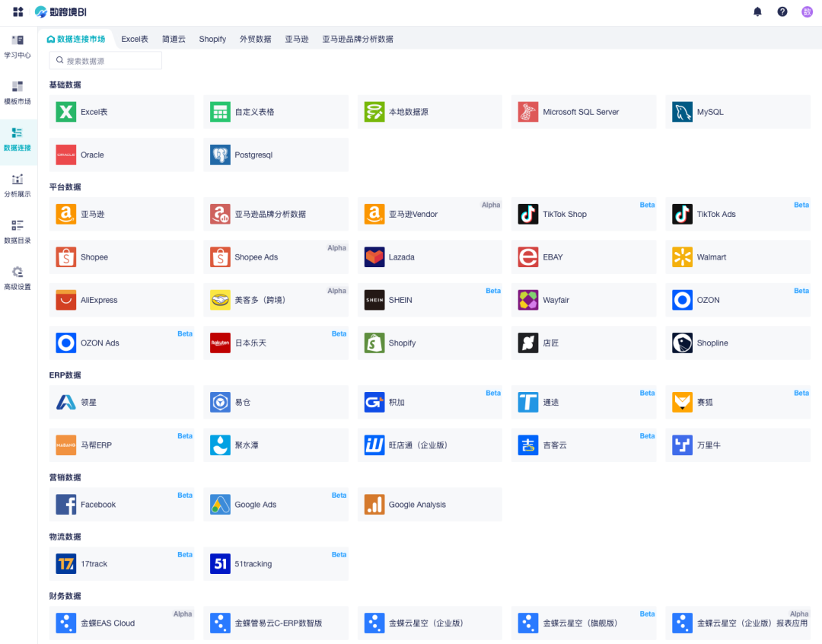Select the Shopee Ads card label
This screenshot has width=822, height=644.
pyautogui.click(x=256, y=257)
